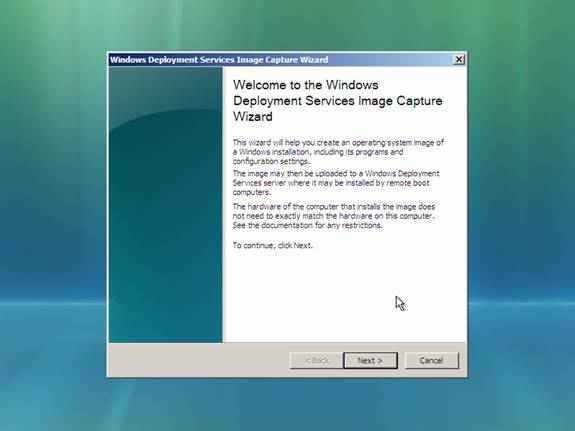Click the grayed-out Back button
The image size is (575, 431).
click(x=316, y=361)
